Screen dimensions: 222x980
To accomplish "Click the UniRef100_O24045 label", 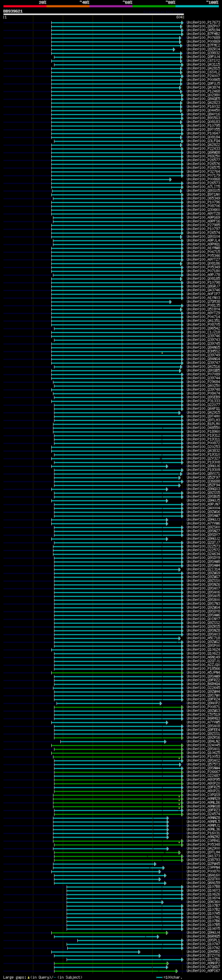I will pos(203,745).
